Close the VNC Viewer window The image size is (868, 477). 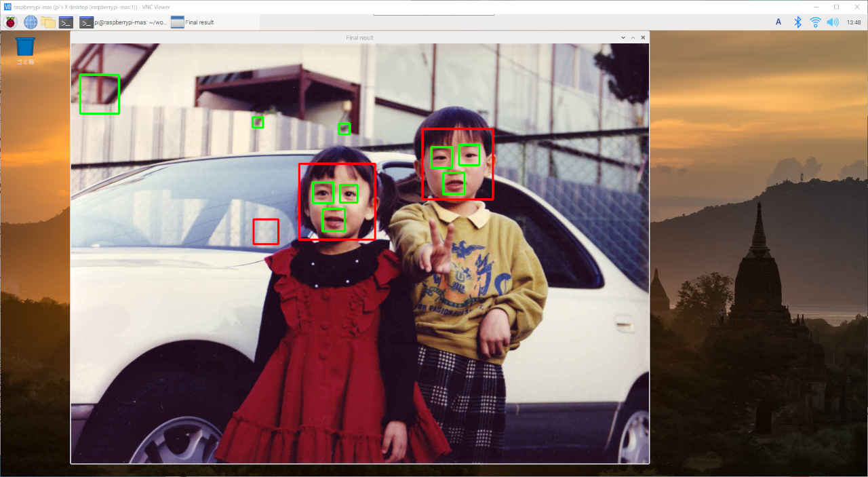tap(856, 7)
